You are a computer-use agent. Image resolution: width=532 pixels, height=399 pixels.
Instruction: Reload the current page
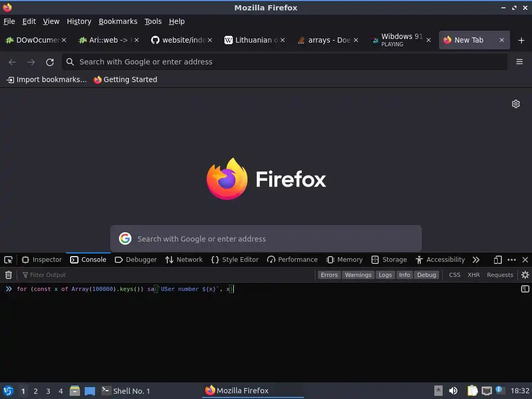pos(50,62)
